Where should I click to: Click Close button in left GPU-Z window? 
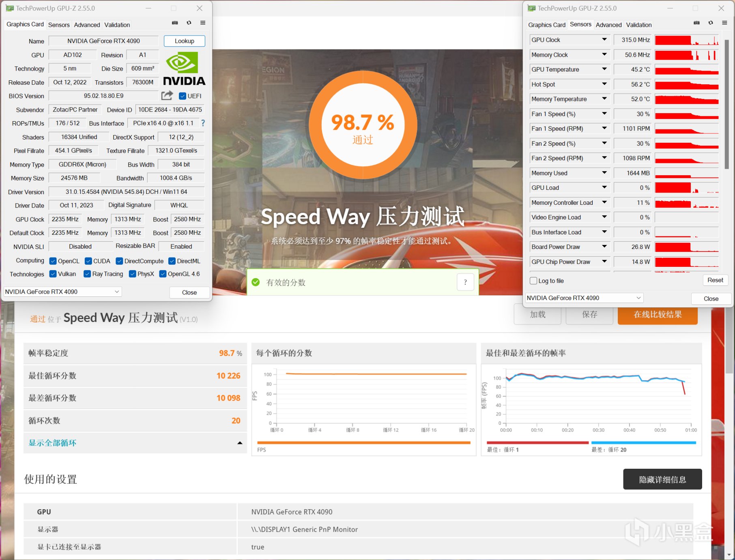pyautogui.click(x=189, y=292)
